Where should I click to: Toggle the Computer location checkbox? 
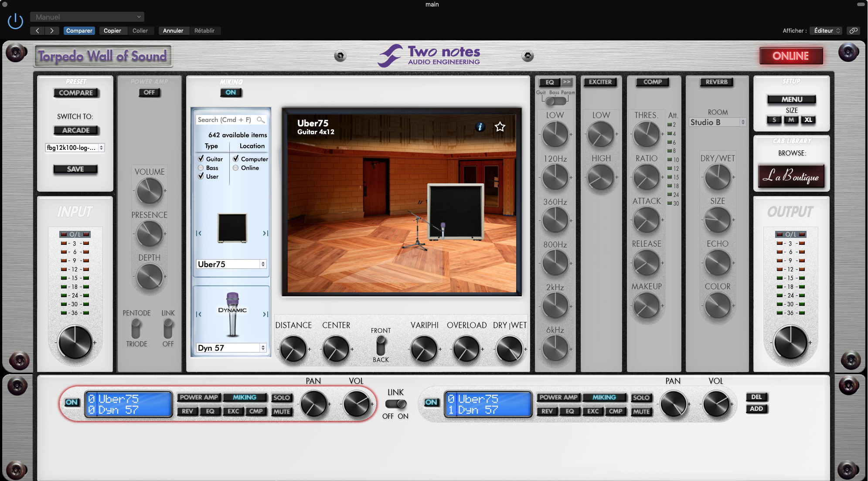[x=235, y=159]
